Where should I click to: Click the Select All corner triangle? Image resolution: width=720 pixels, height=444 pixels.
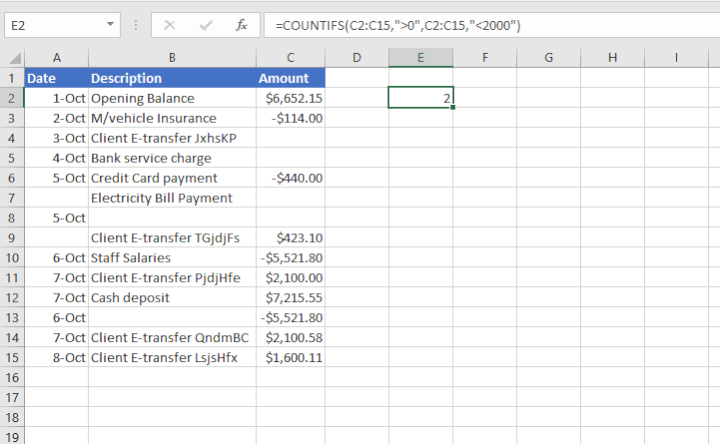[12, 58]
